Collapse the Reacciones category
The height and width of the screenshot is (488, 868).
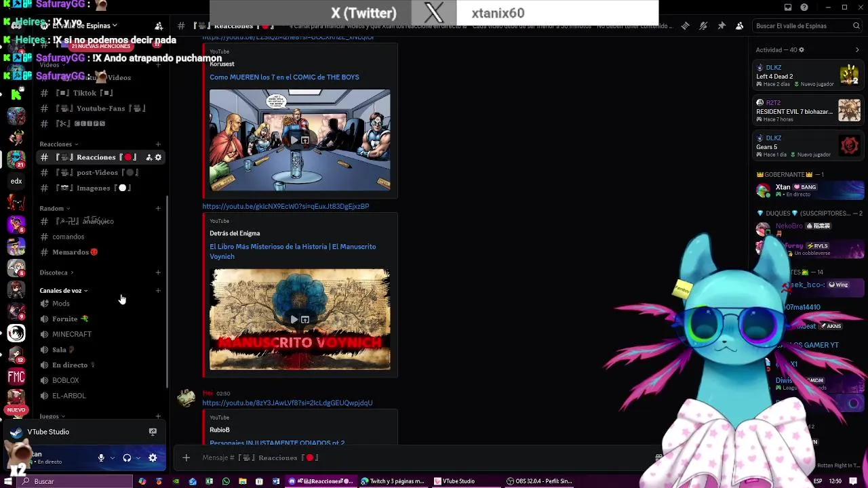[59, 144]
